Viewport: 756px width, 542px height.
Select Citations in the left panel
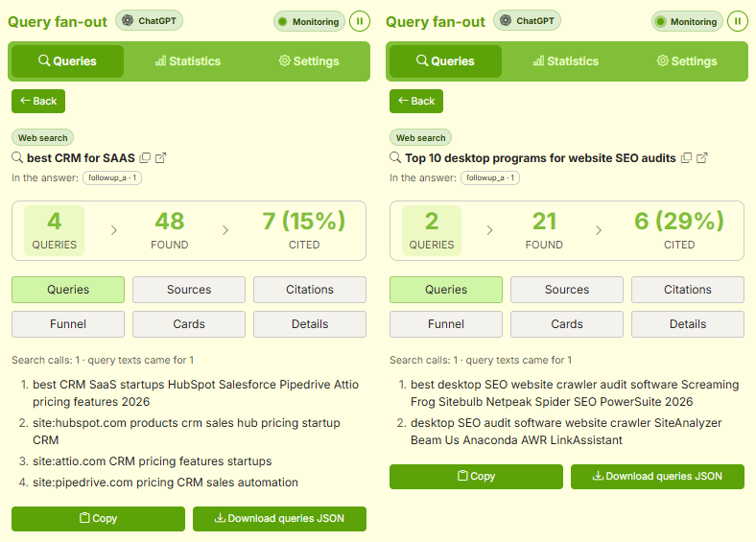pos(310,290)
